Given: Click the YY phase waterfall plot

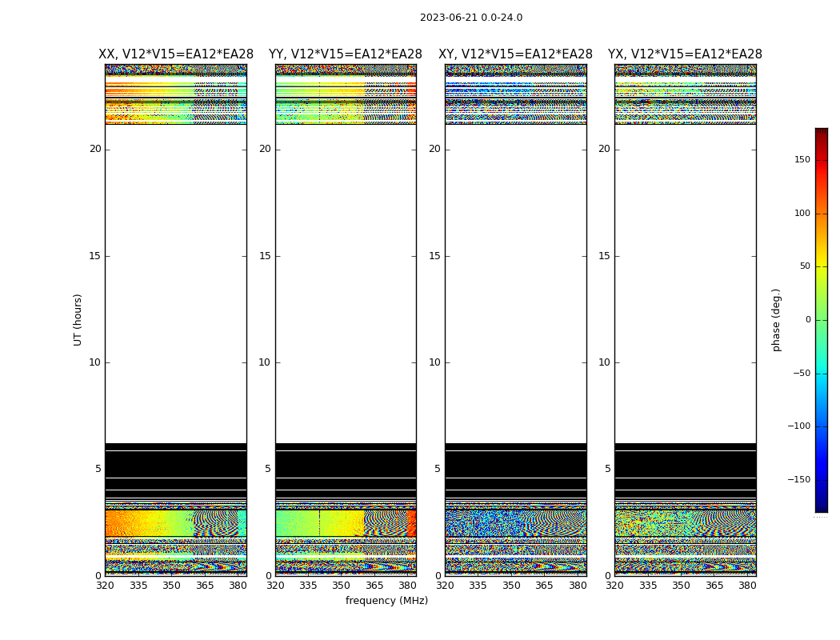Looking at the screenshot, I should click(346, 320).
